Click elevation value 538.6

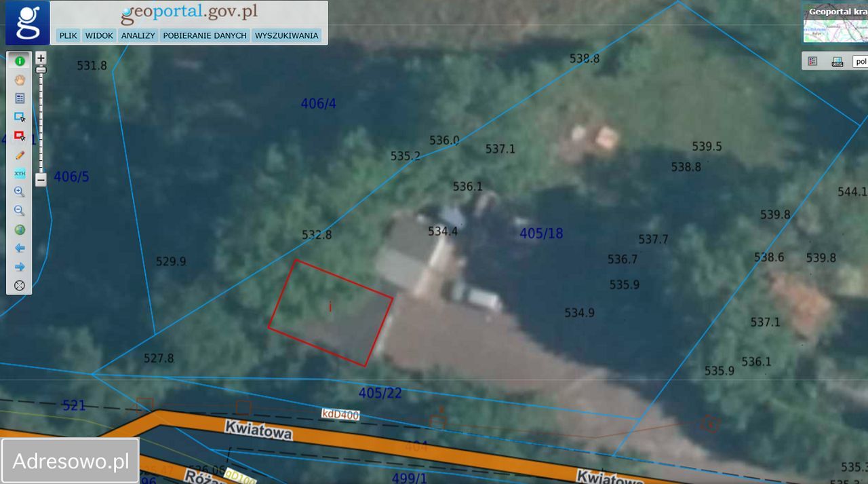[x=769, y=258]
